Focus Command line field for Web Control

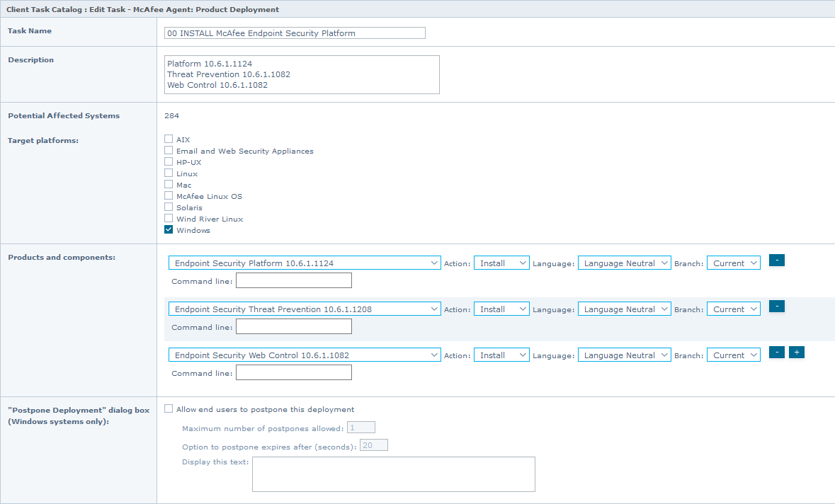click(x=293, y=373)
